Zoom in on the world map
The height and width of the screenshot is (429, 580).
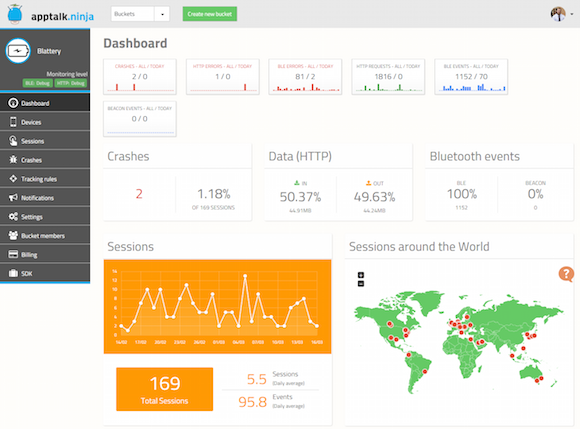(x=361, y=275)
